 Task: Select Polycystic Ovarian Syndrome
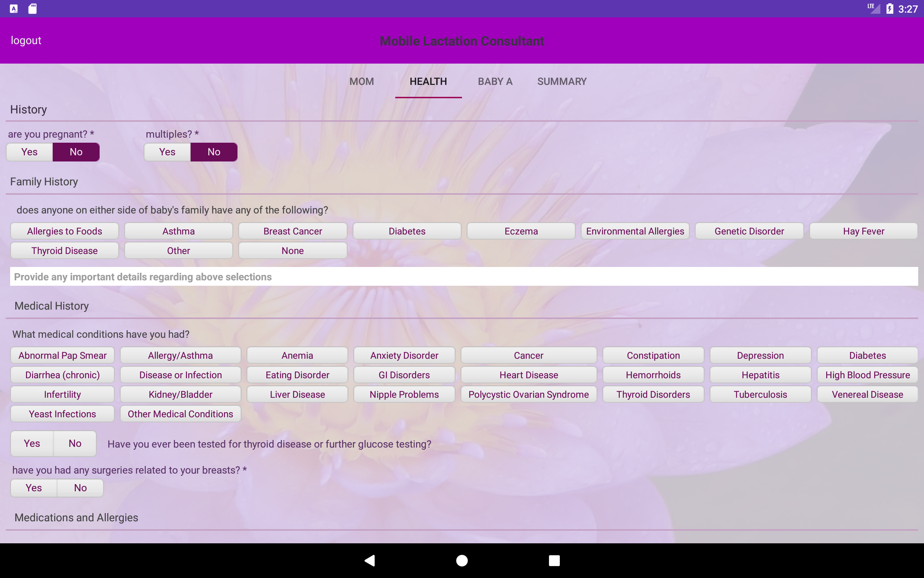tap(529, 394)
